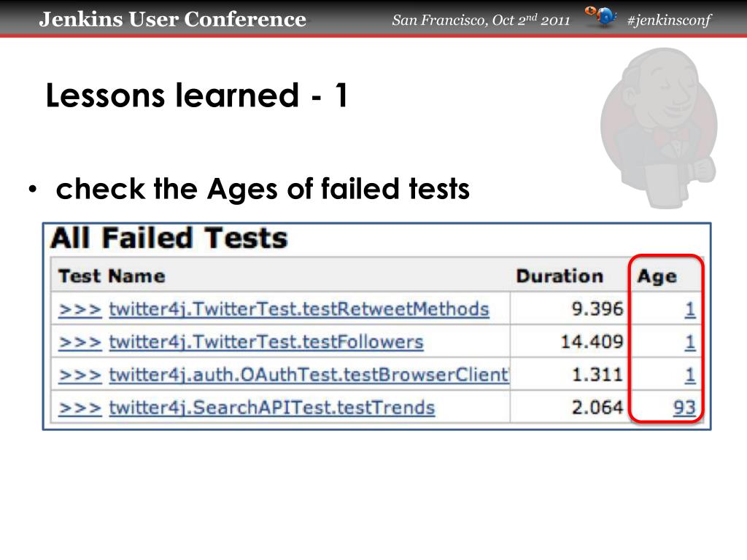Click the Jenkins User Conference title
The image size is (747, 560).
pyautogui.click(x=172, y=19)
